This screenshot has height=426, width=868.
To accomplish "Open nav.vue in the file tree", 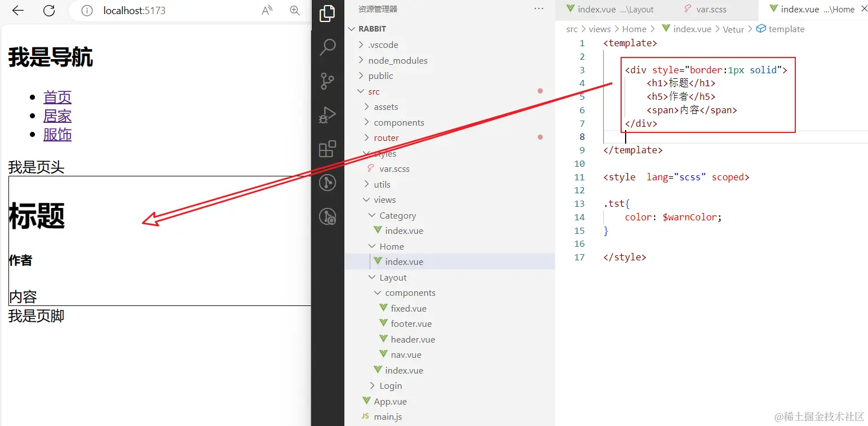I will [x=406, y=354].
